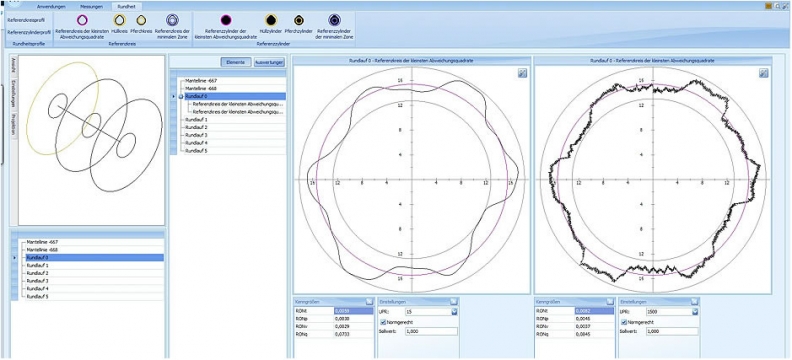Toggle Normgerecht checkbox for UPR 15 panel

click(382, 322)
